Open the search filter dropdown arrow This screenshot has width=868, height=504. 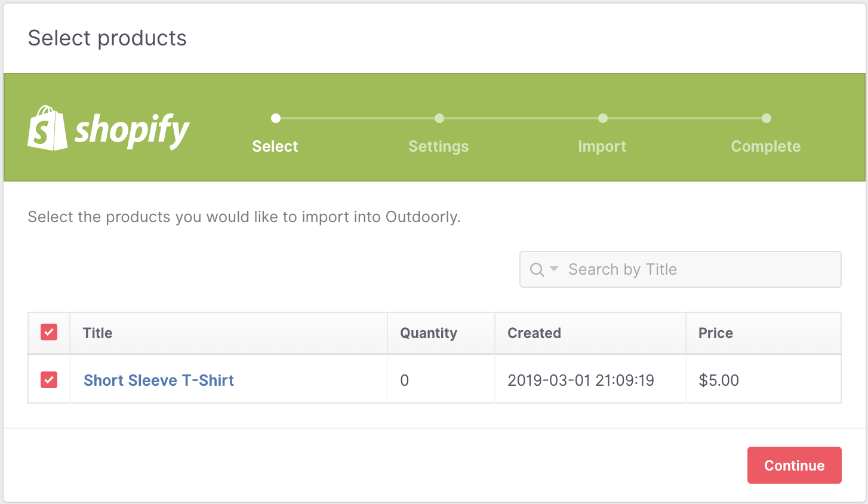click(554, 269)
